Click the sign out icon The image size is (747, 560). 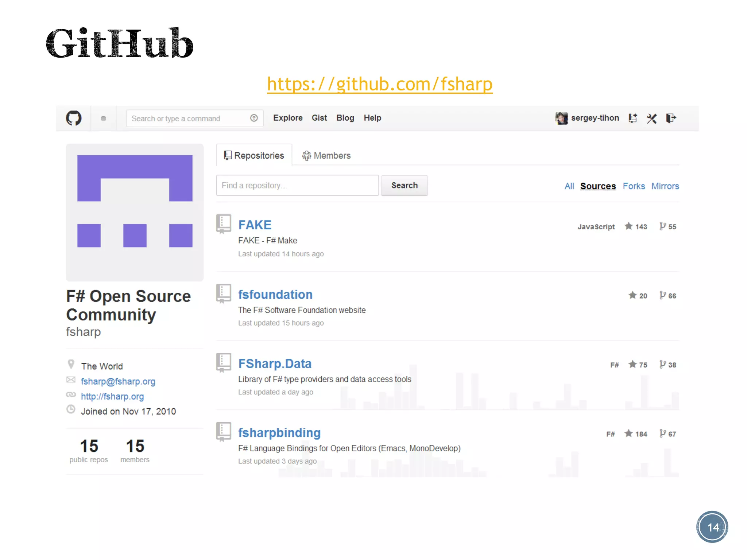671,118
